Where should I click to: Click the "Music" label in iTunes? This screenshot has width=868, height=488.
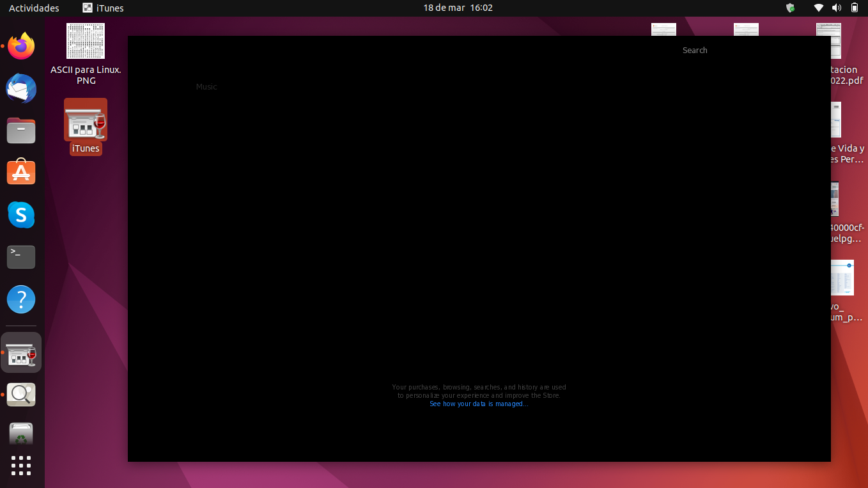206,87
